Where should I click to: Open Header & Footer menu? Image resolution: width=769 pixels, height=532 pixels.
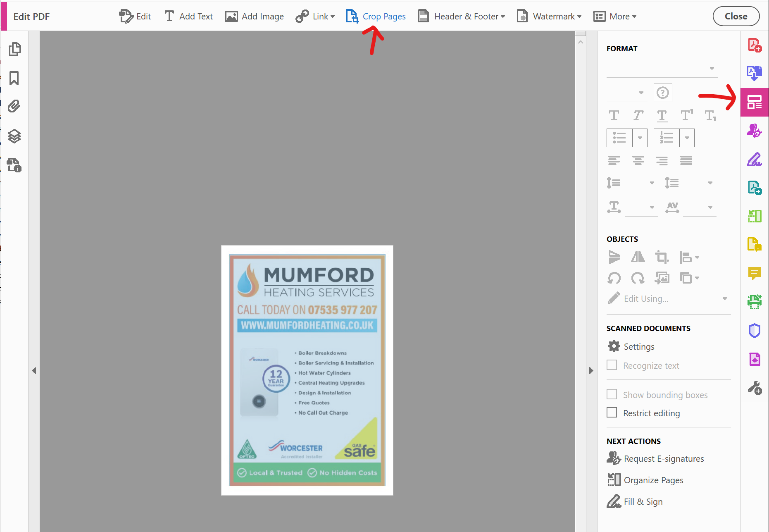click(462, 17)
